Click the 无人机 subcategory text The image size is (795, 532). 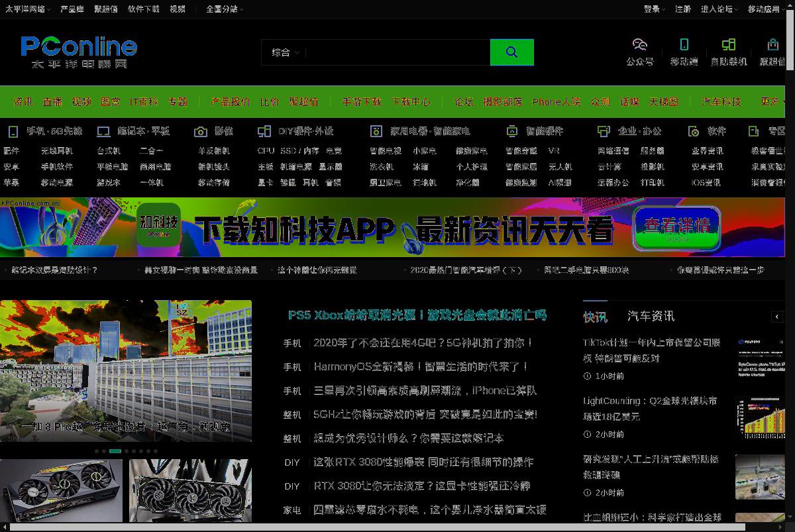click(x=560, y=167)
